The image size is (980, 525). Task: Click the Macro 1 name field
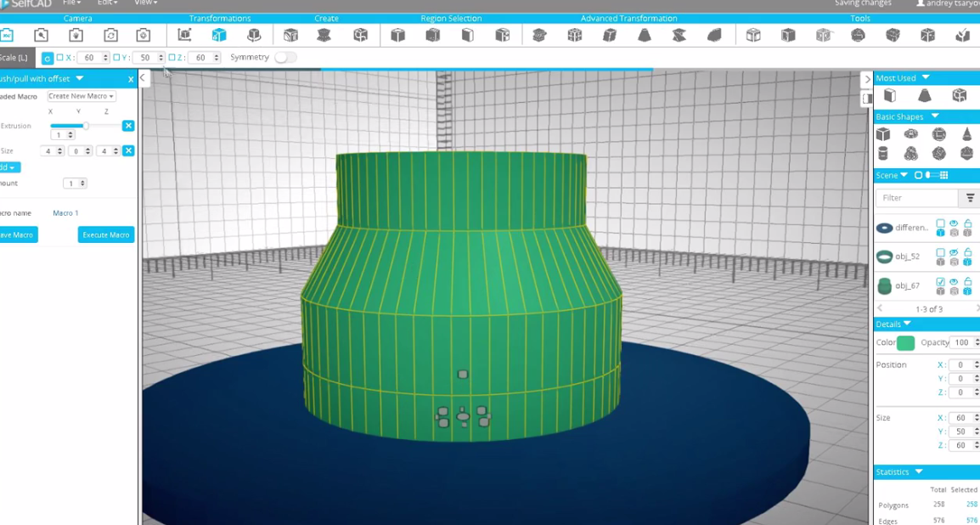tap(65, 213)
